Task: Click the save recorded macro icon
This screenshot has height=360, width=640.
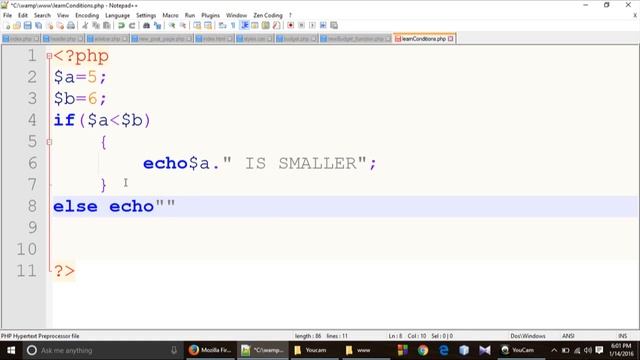Action: click(334, 26)
